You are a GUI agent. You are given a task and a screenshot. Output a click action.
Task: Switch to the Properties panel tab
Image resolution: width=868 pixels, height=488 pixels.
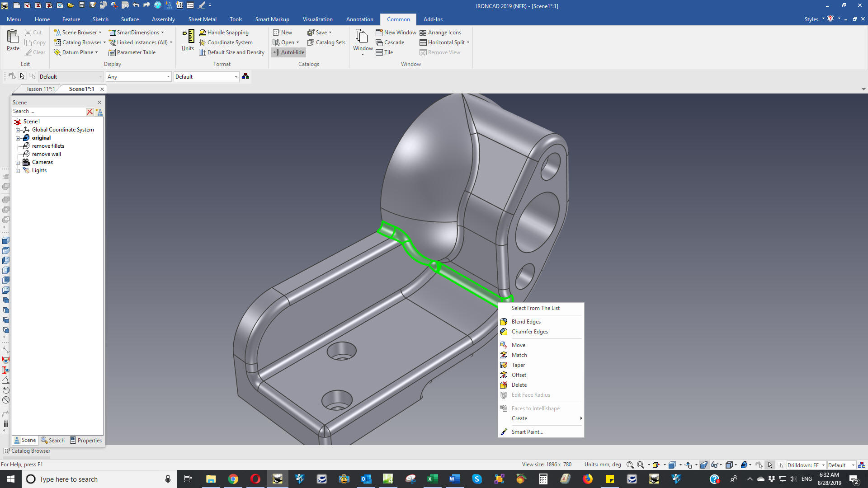[x=86, y=441]
